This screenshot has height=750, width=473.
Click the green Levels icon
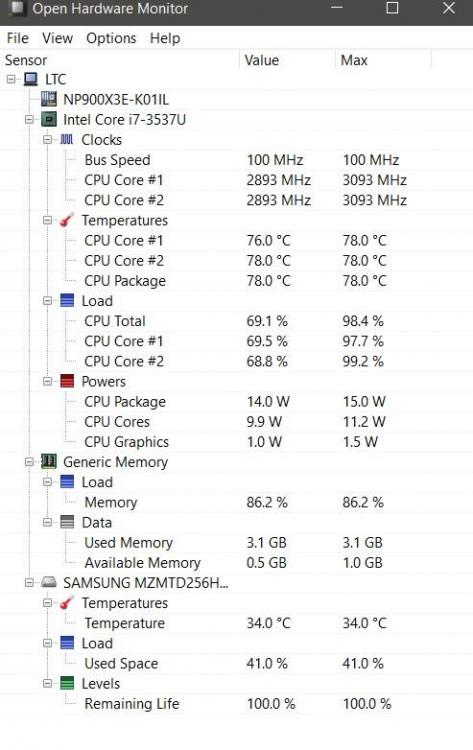(x=67, y=684)
